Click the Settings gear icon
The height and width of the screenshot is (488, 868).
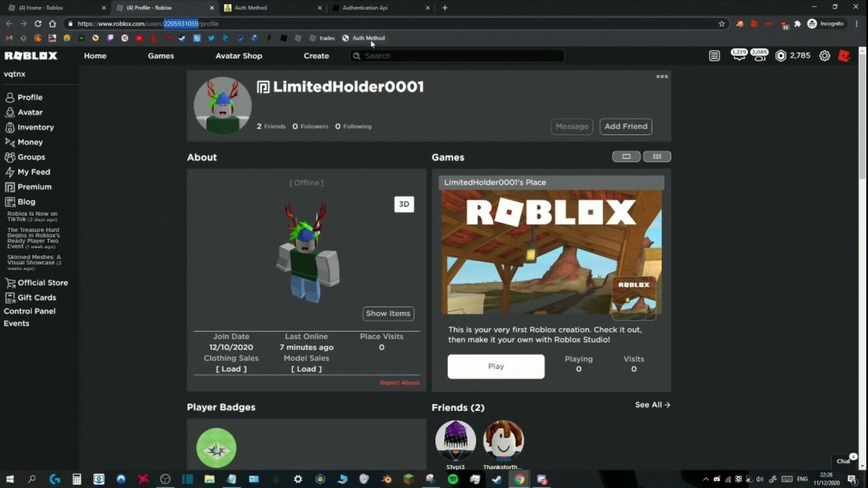tap(825, 56)
